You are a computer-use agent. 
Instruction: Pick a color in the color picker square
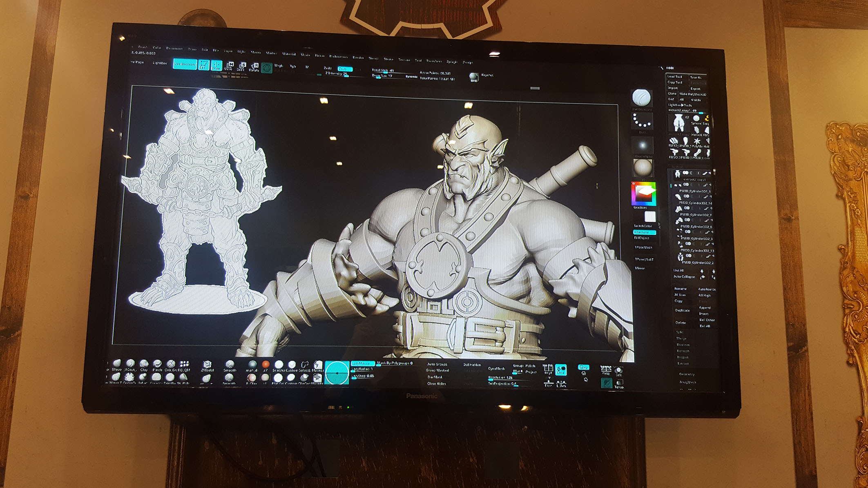644,194
